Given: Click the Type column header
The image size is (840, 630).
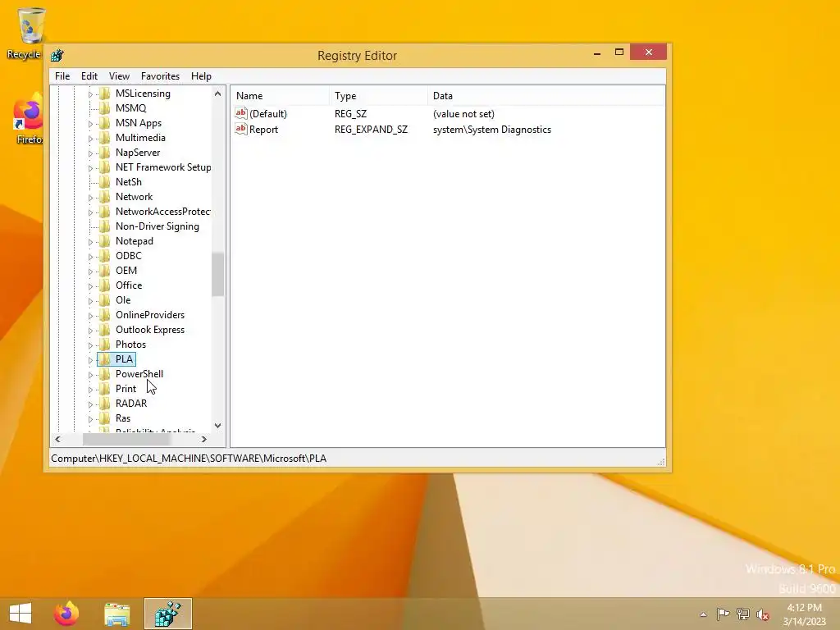Looking at the screenshot, I should click(x=378, y=96).
